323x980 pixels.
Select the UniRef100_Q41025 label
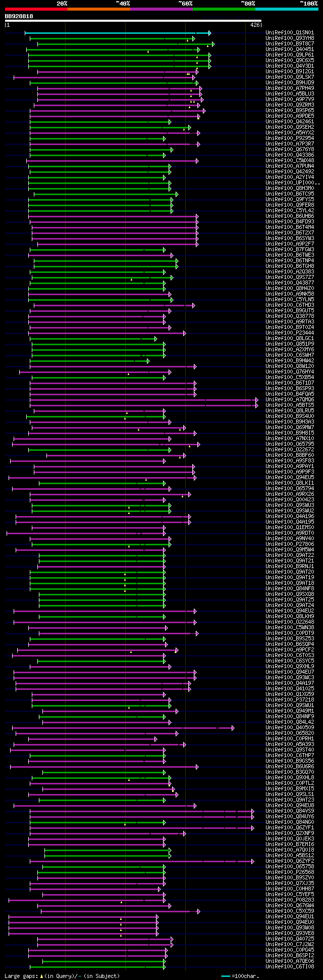(290, 689)
